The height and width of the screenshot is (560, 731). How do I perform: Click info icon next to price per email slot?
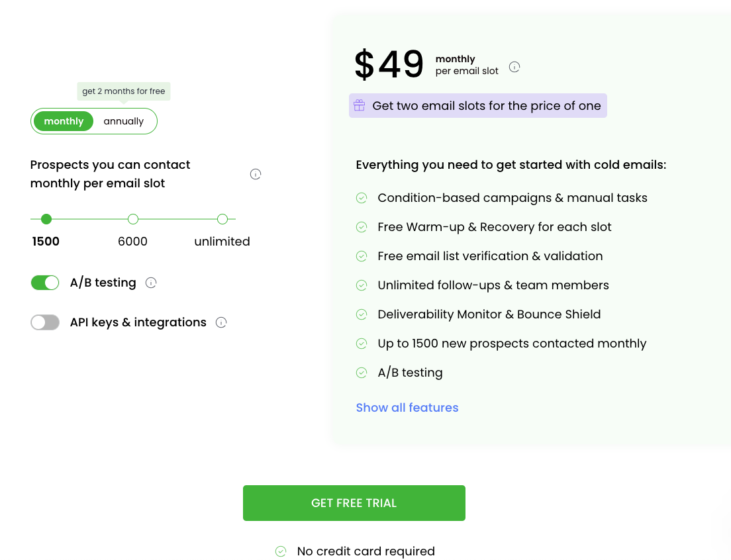pyautogui.click(x=514, y=67)
